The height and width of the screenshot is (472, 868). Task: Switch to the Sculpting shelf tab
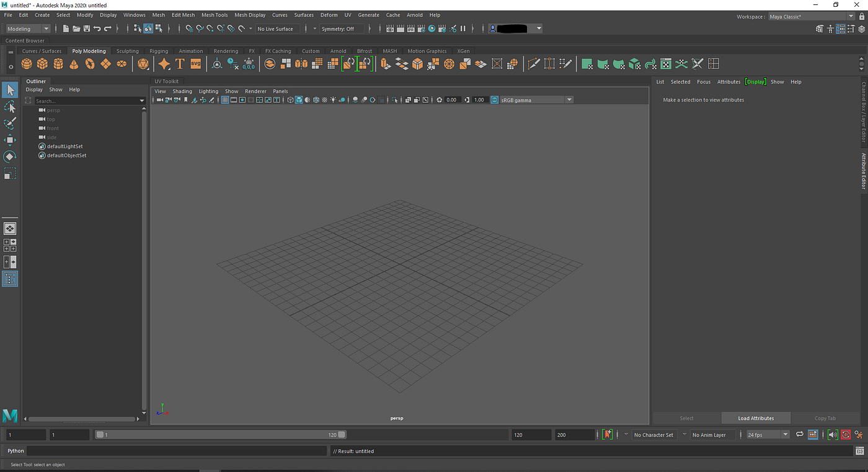point(128,51)
